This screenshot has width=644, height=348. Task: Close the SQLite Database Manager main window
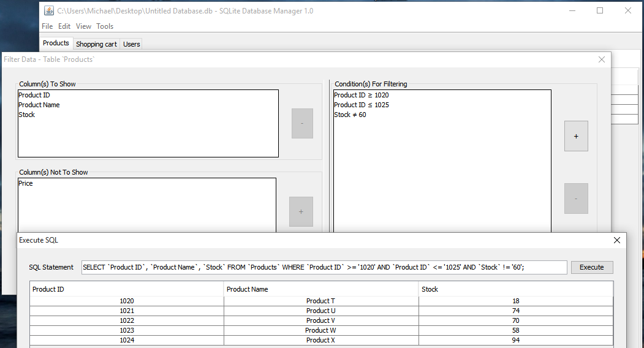tap(627, 10)
